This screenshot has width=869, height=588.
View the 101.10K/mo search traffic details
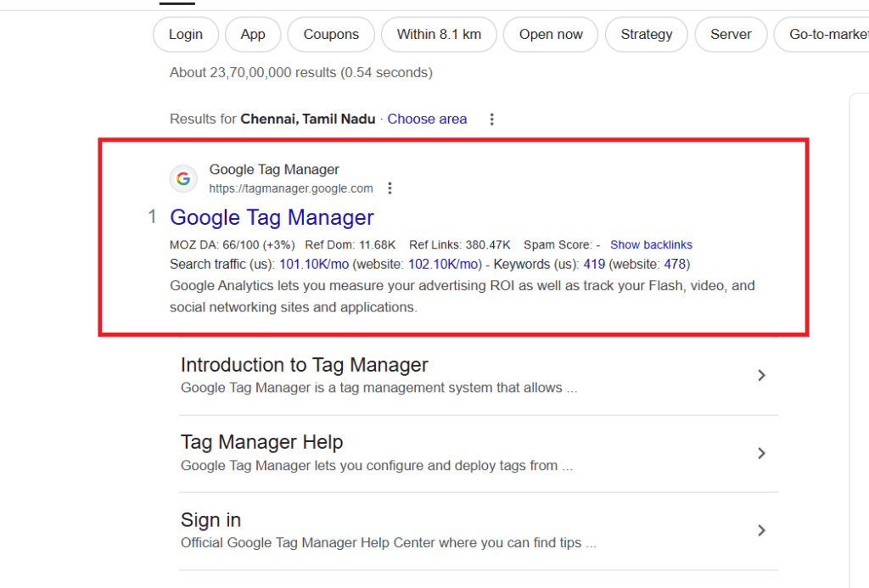pos(314,264)
